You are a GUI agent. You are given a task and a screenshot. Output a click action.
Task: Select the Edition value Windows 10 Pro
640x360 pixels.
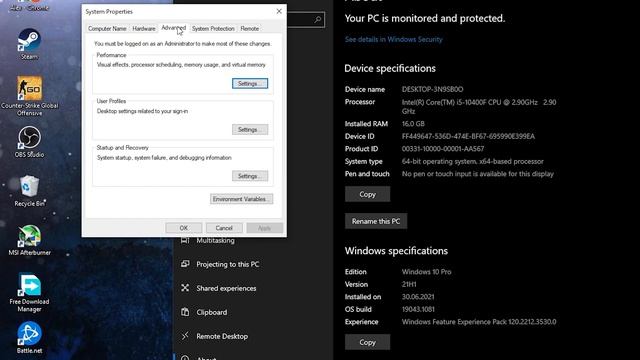click(427, 271)
